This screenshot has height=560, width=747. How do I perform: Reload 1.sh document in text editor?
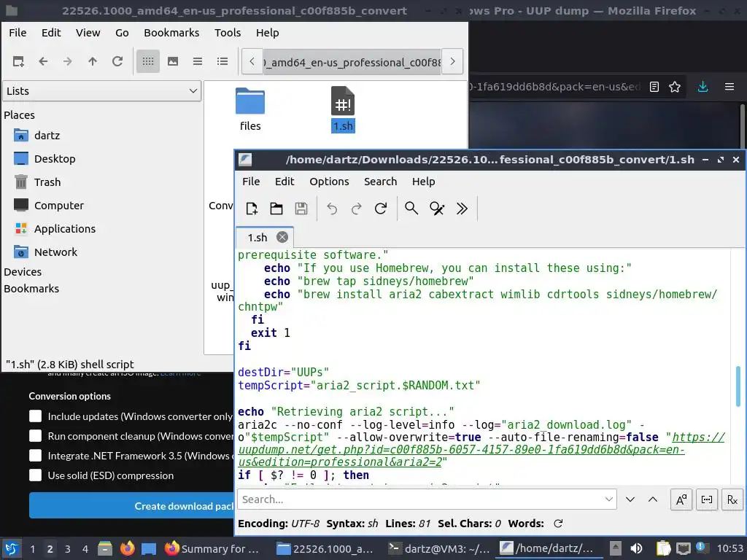click(x=381, y=209)
